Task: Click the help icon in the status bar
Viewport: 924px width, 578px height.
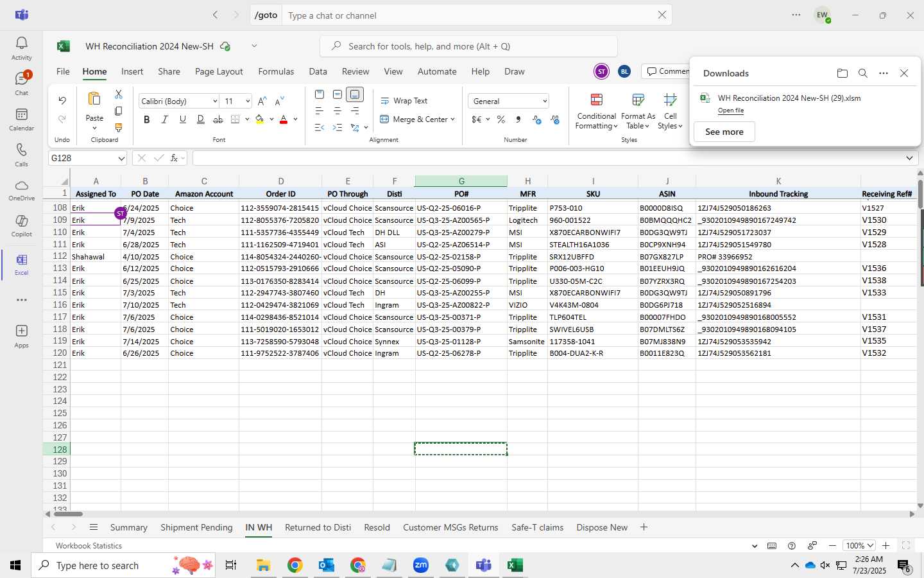Action: pyautogui.click(x=792, y=545)
